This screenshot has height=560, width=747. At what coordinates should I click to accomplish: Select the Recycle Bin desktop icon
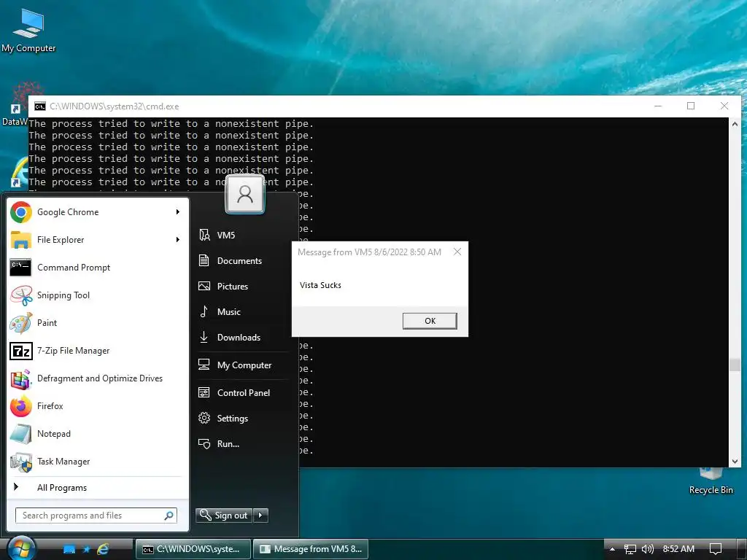(711, 481)
